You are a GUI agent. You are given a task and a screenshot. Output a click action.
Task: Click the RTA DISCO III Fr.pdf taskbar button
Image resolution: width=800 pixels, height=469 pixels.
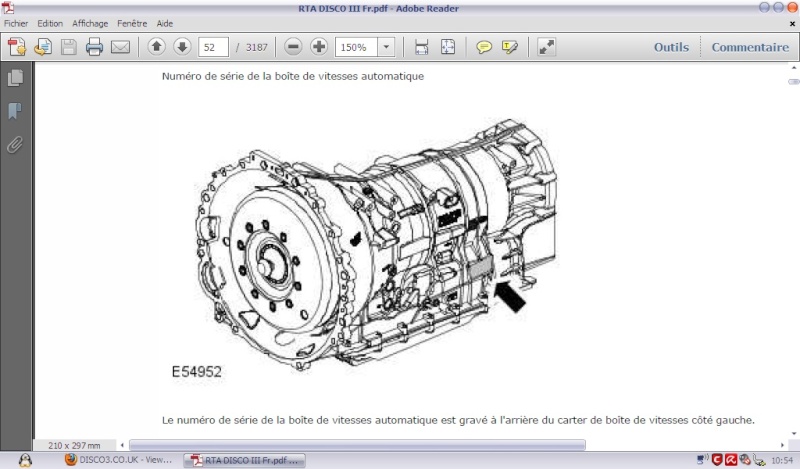[244, 460]
